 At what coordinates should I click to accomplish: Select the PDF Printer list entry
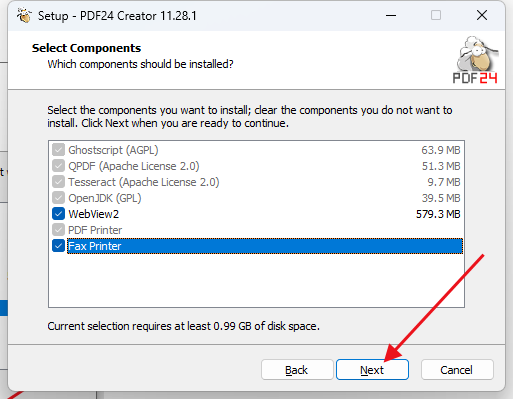[95, 230]
